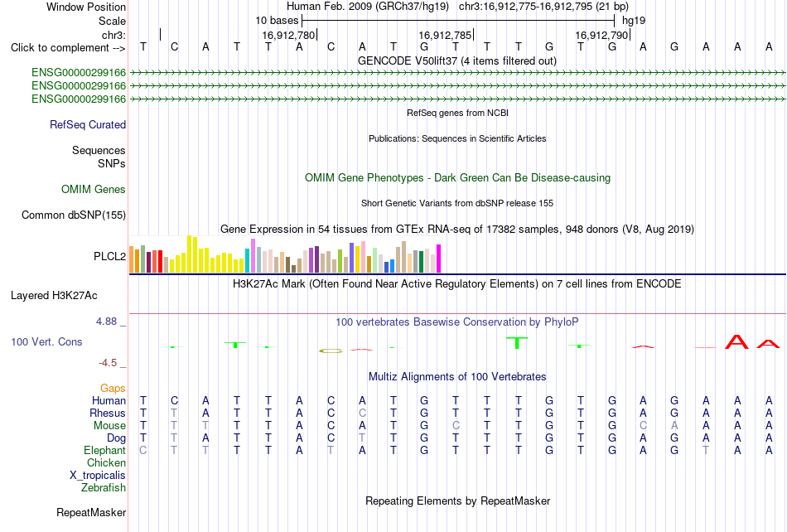Click the gray C in Rhesus row
The width and height of the screenshot is (787, 532).
point(362,413)
